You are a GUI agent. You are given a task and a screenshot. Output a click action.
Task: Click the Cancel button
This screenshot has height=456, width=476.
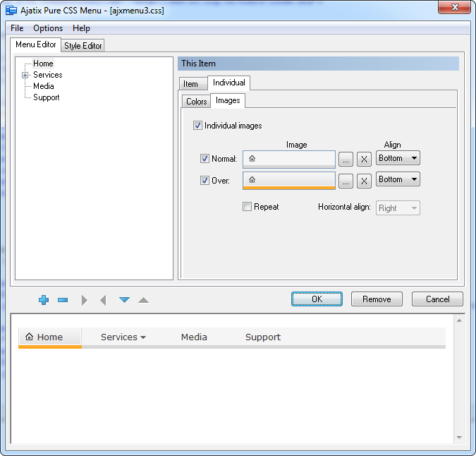(x=437, y=299)
